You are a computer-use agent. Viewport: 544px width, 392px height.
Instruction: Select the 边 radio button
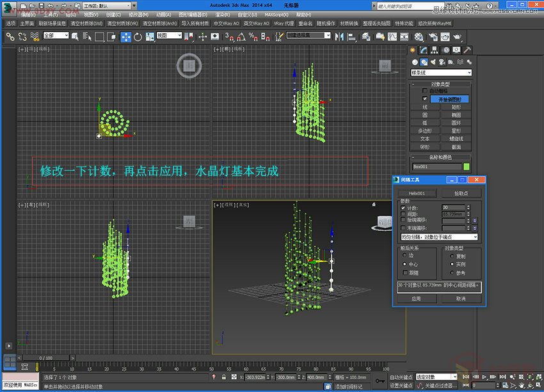[x=404, y=255]
